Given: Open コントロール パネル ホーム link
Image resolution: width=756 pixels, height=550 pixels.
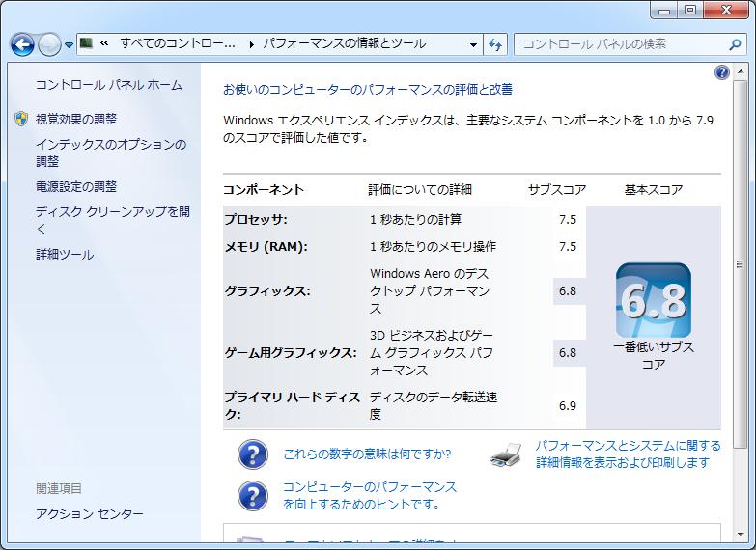Looking at the screenshot, I should click(109, 85).
